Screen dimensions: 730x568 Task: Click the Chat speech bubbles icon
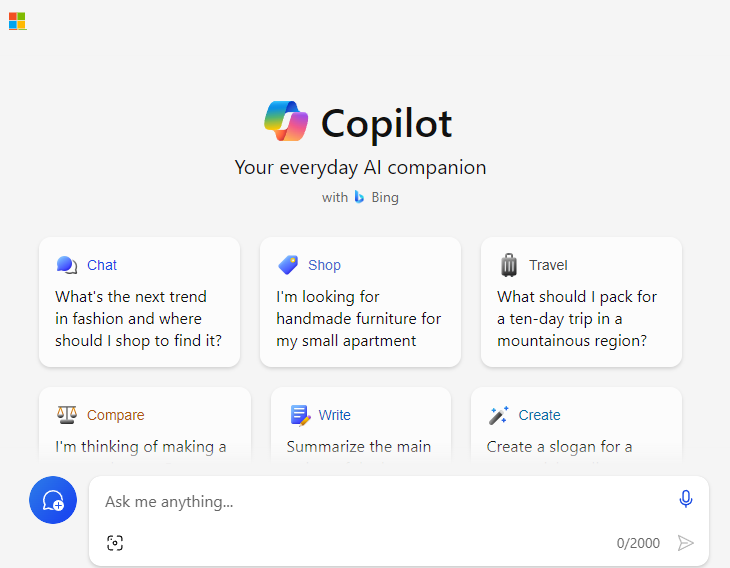tap(67, 265)
